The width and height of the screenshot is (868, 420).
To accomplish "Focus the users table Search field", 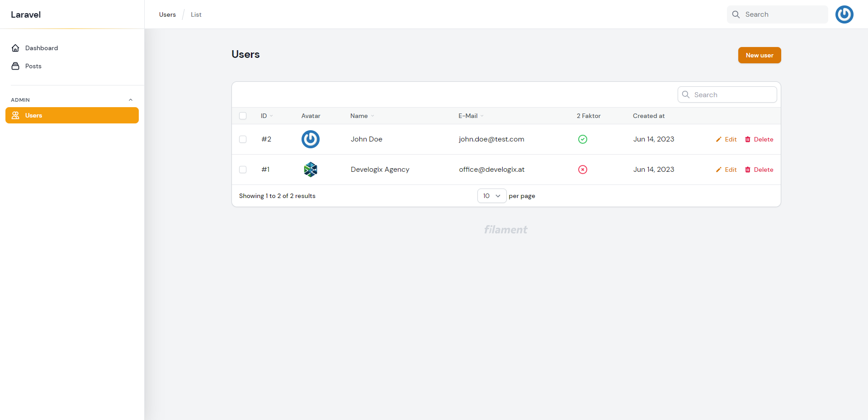I will click(727, 94).
